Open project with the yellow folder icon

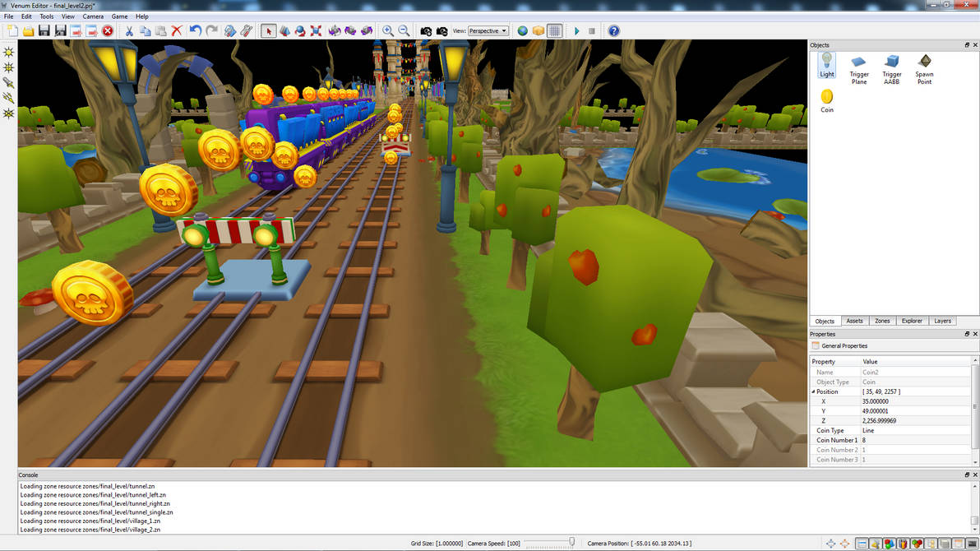pyautogui.click(x=28, y=30)
